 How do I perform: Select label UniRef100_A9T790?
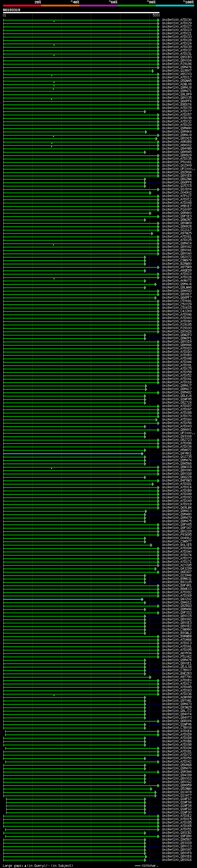[177, 677]
